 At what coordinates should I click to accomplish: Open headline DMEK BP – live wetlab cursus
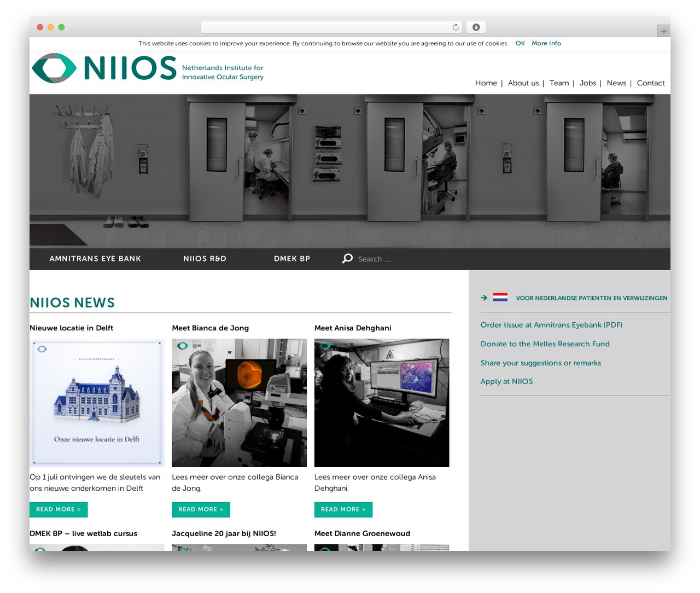click(83, 533)
